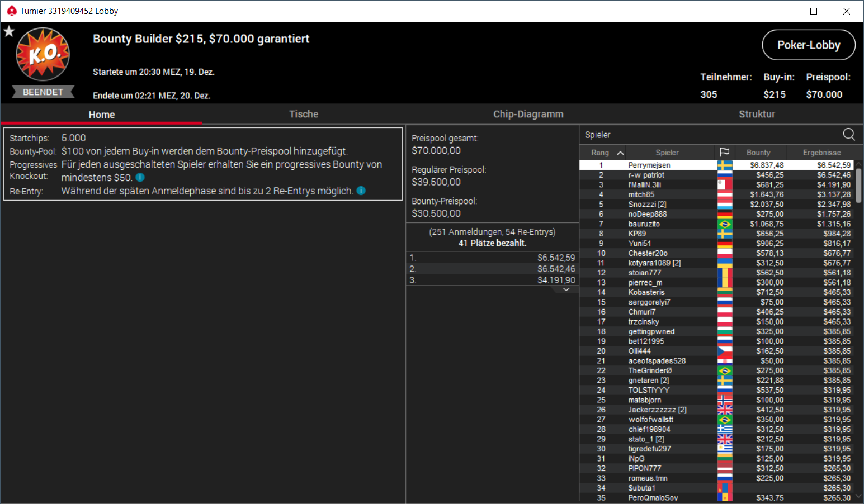Sort by Ergebnisse column header

(821, 153)
